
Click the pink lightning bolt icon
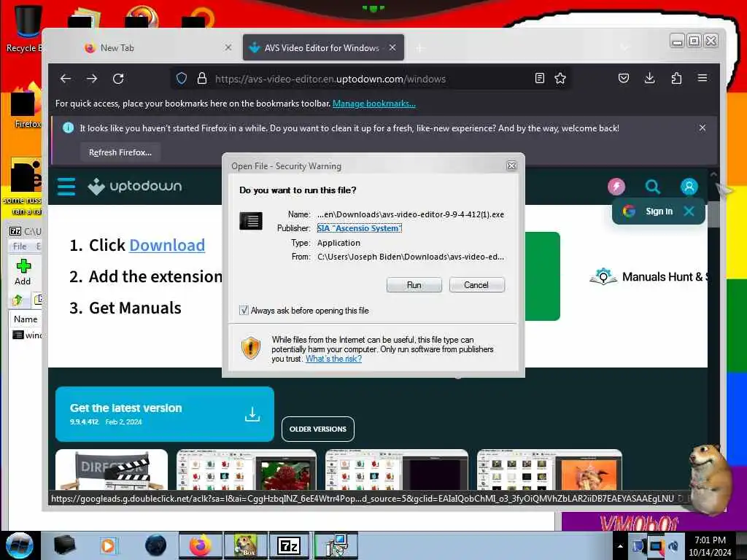pyautogui.click(x=616, y=186)
